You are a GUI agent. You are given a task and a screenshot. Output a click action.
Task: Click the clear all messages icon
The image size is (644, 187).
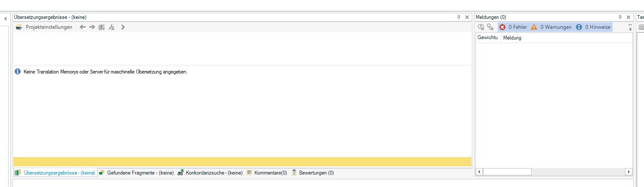pos(490,27)
